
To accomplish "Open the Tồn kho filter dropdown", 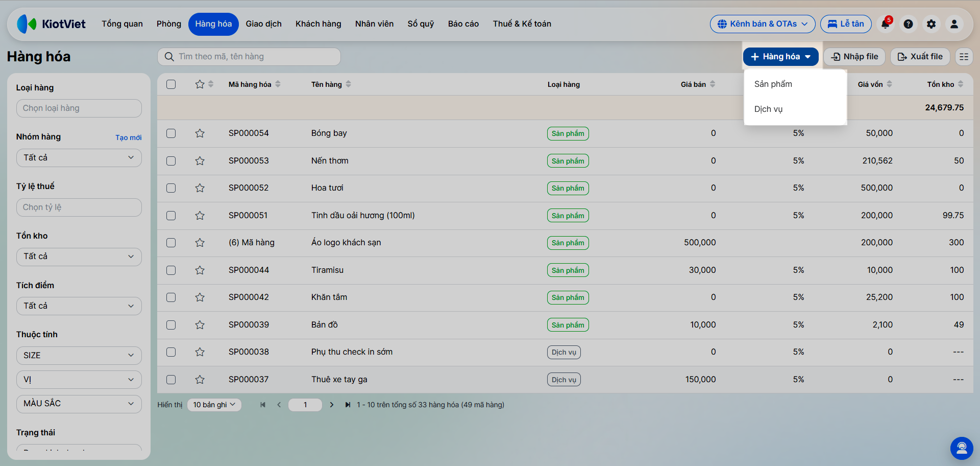I will 79,257.
